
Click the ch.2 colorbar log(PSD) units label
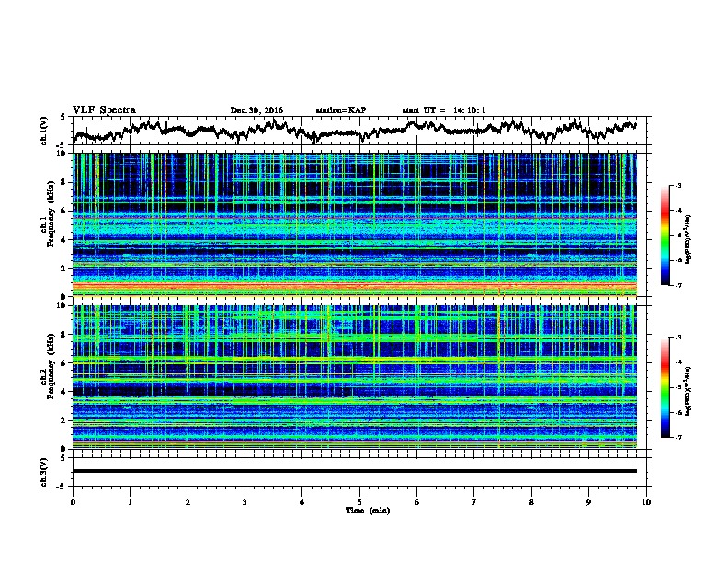click(688, 391)
